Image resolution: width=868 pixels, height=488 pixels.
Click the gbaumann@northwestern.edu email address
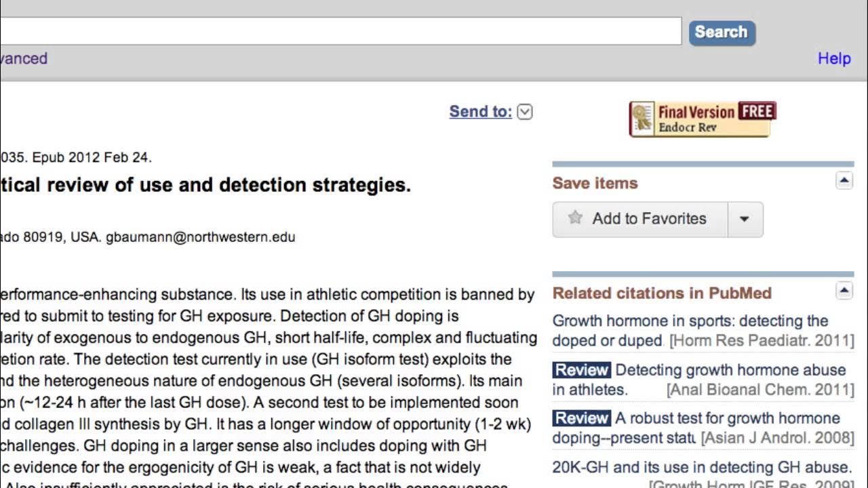(200, 237)
